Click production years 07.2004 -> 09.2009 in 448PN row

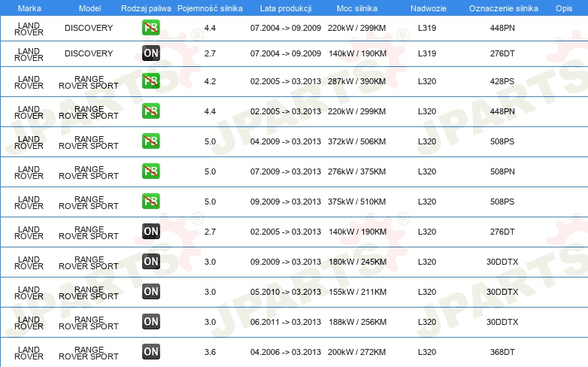coord(286,28)
